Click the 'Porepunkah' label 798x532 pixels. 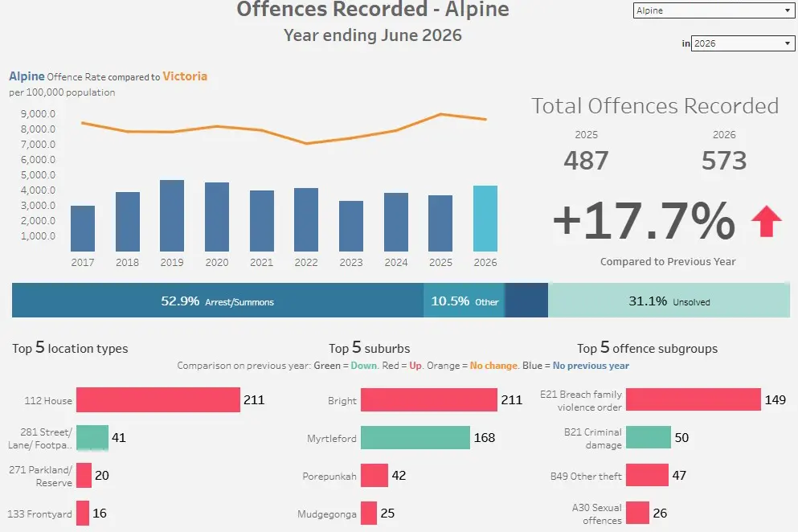pos(329,476)
